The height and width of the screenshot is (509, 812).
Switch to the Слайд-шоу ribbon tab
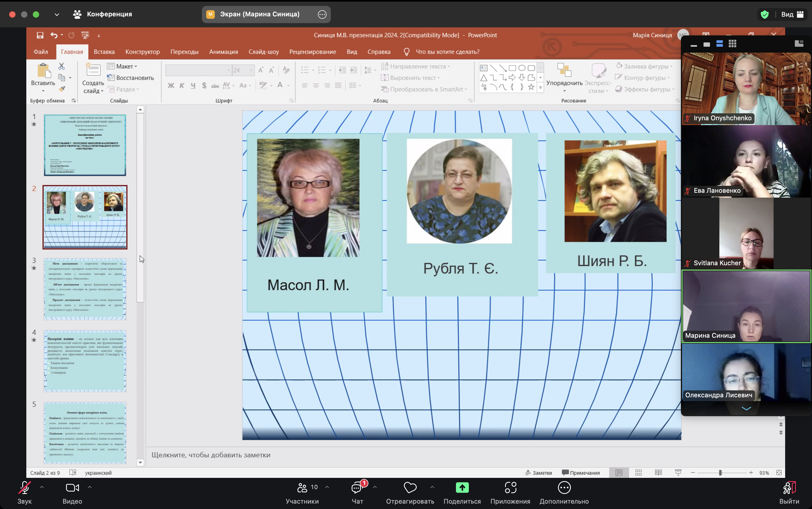click(264, 52)
